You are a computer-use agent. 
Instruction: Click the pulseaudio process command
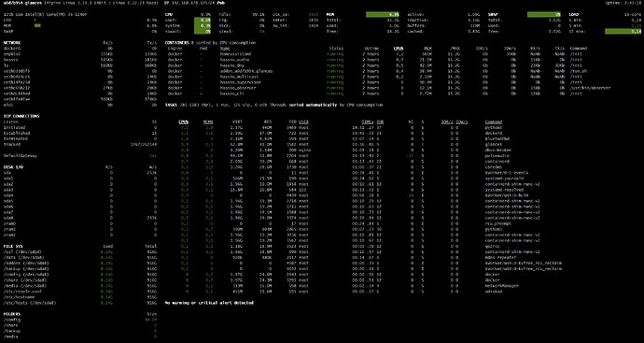(497, 156)
